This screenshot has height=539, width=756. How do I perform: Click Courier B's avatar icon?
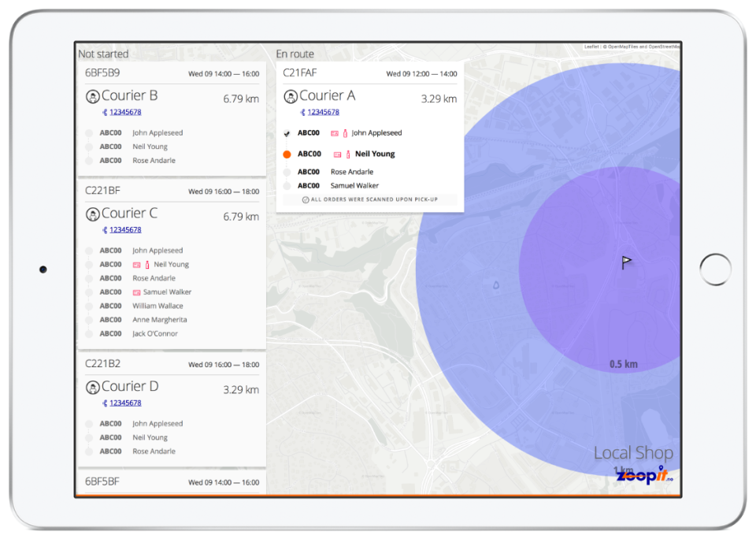(x=93, y=97)
